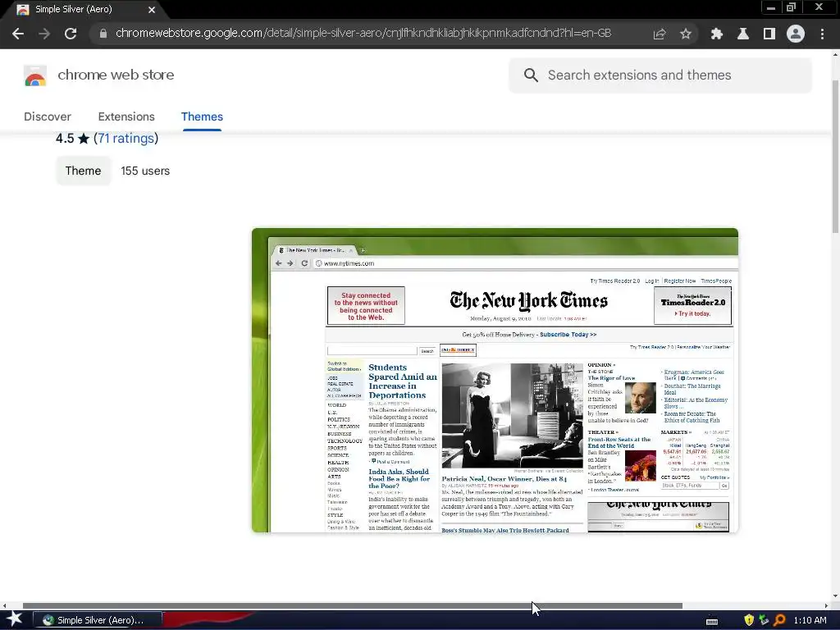The image size is (840, 630).
Task: Click the 1:10 AM clock
Action: 810,620
